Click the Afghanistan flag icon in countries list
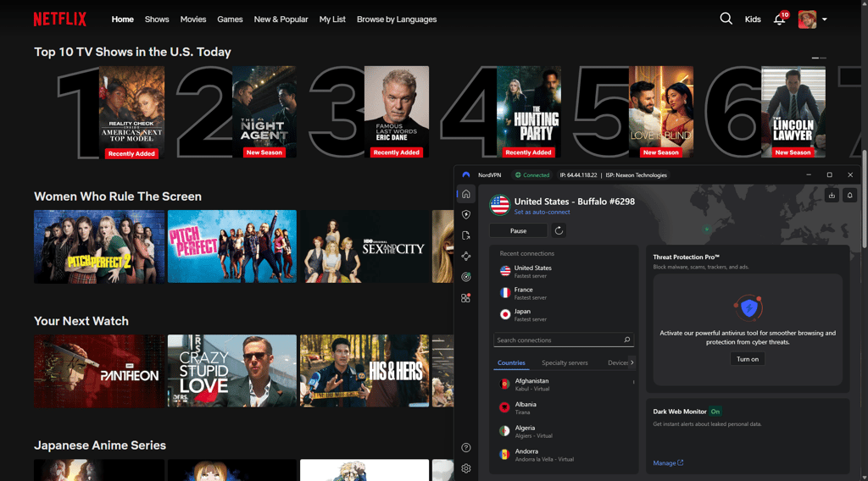Screen dimensions: 868x481 [504, 384]
